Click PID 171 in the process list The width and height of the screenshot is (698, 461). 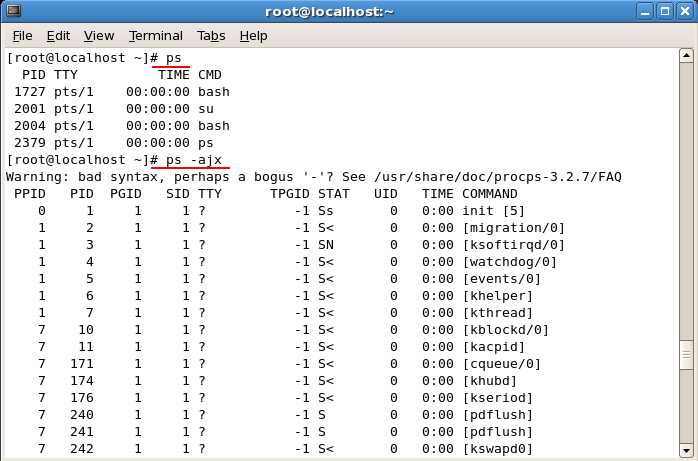point(82,364)
